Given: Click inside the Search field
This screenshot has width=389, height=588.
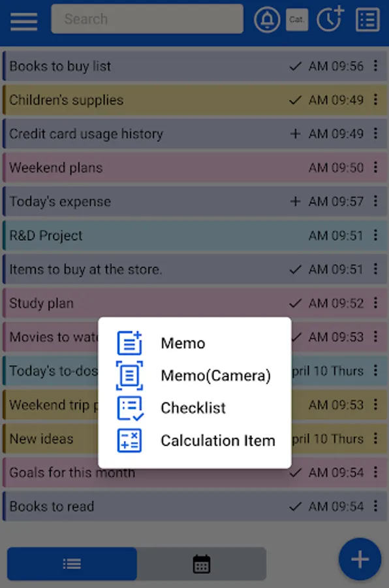Looking at the screenshot, I should (147, 19).
